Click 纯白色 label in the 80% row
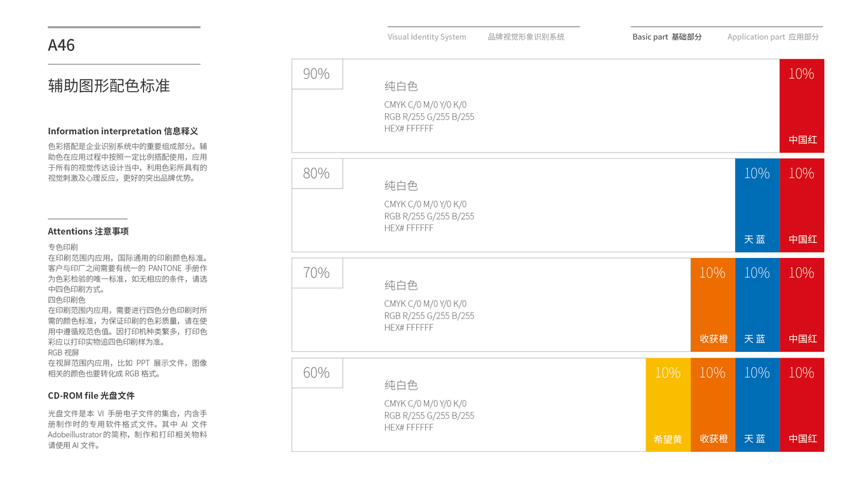Screen dimensions: 868x488 coord(401,186)
